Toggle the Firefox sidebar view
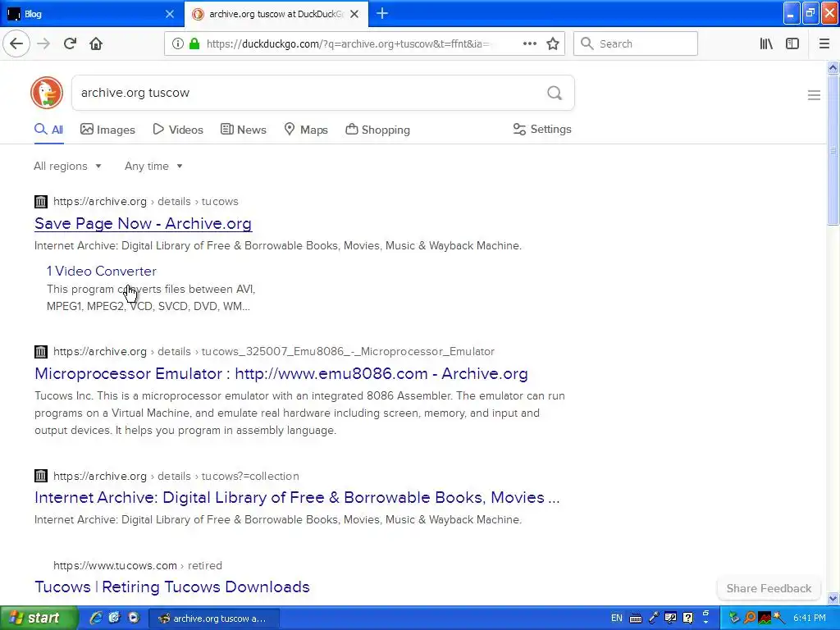Image resolution: width=840 pixels, height=630 pixels. click(x=792, y=43)
